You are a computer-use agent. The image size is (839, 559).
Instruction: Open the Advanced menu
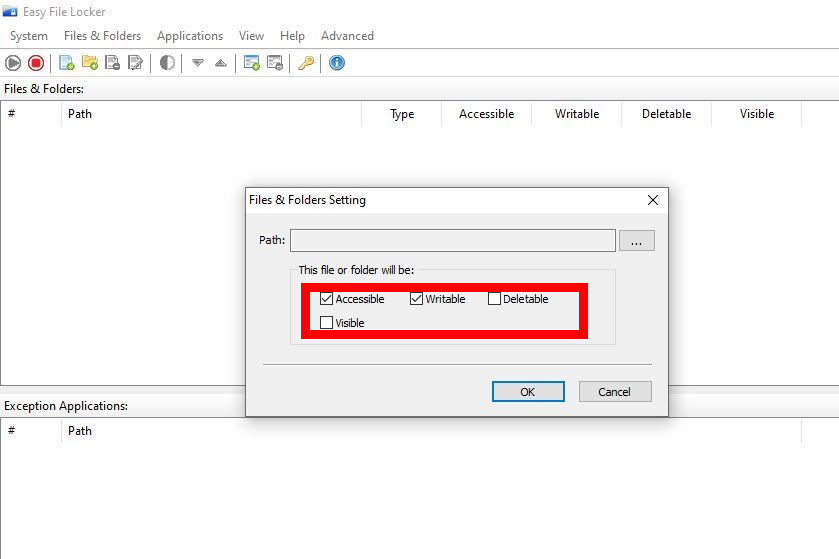point(347,36)
